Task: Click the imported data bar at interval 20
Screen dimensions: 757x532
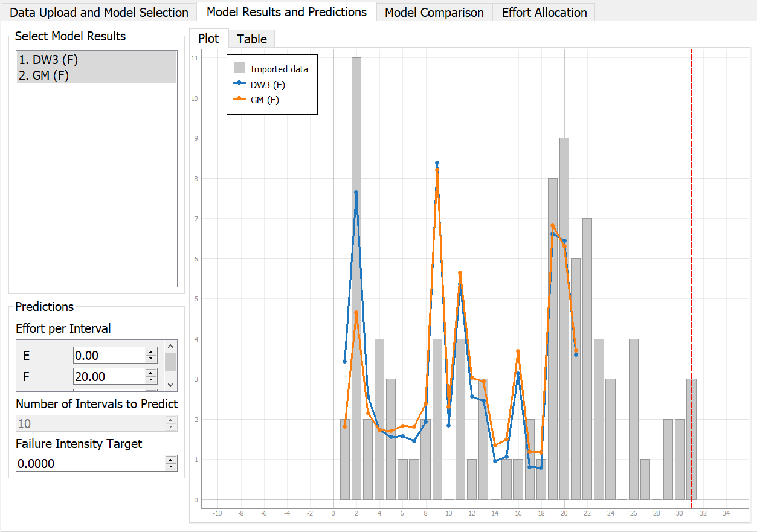Action: pos(564,319)
